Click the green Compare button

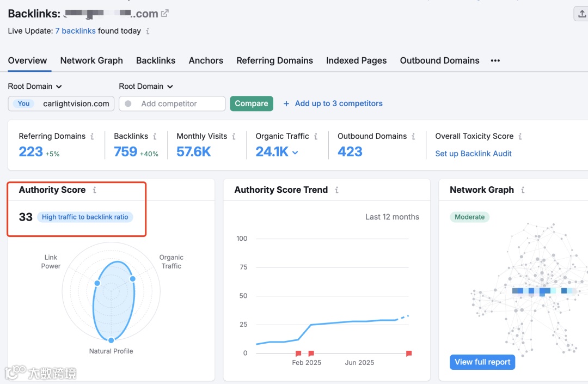coord(251,103)
